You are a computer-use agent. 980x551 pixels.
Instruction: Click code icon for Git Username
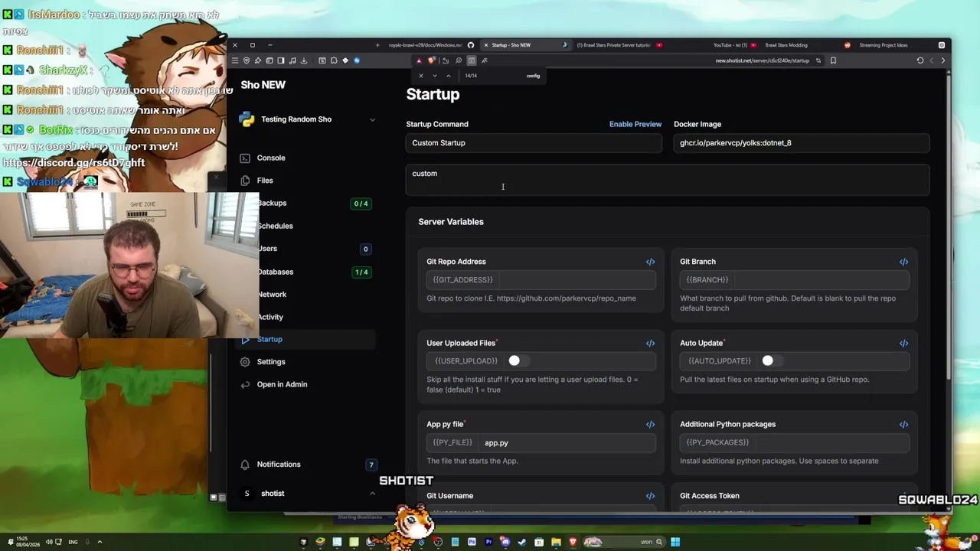tap(650, 496)
